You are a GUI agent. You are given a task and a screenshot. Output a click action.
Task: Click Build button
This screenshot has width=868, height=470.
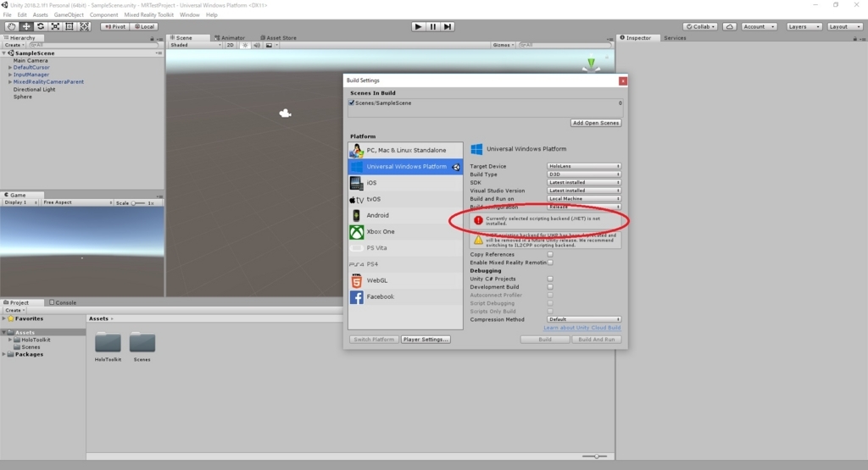click(x=545, y=340)
